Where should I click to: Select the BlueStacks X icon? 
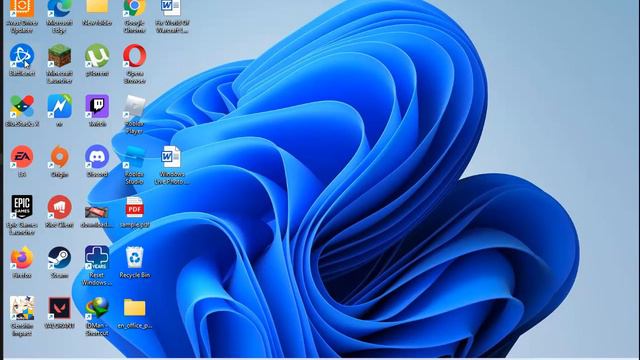click(x=22, y=106)
